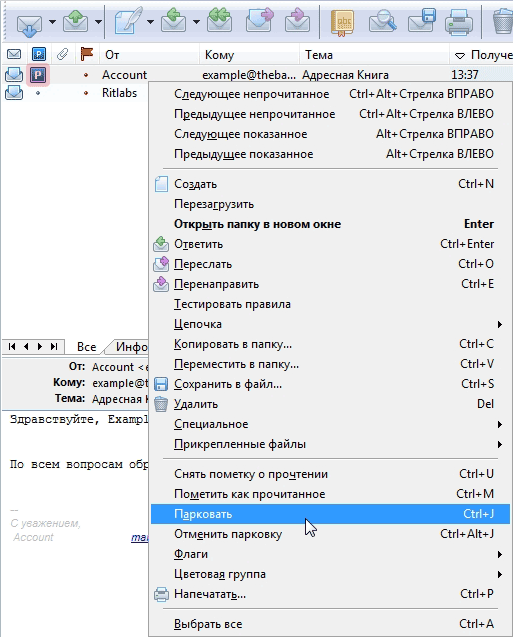The width and height of the screenshot is (513, 637).
Task: Switch to the Все tab in preview pane
Action: click(87, 347)
